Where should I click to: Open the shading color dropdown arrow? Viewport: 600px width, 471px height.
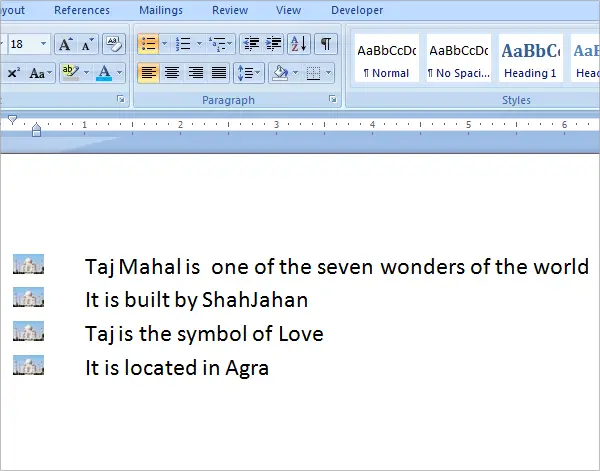pos(295,73)
